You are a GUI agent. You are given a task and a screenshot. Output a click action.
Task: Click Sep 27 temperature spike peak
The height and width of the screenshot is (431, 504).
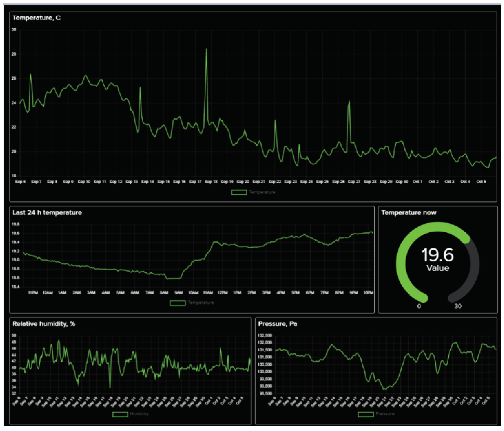tap(350, 102)
